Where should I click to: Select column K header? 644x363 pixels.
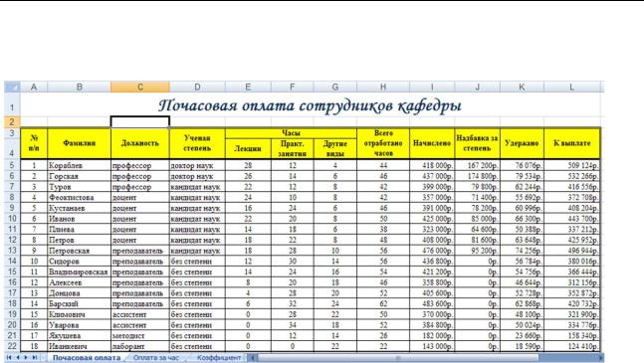(x=522, y=87)
